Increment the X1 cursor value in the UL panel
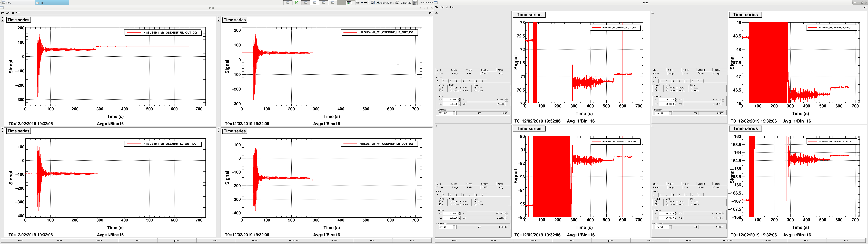868x244 pixels. (460, 99)
